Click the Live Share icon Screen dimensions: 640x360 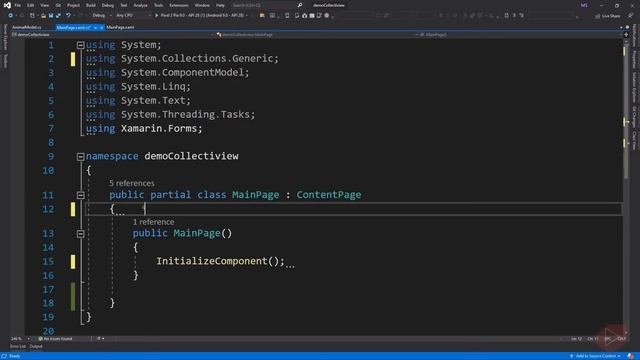pyautogui.click(x=598, y=16)
